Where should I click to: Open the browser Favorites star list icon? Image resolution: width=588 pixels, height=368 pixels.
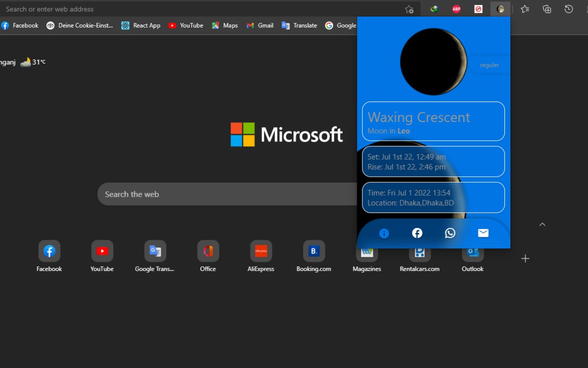[525, 9]
